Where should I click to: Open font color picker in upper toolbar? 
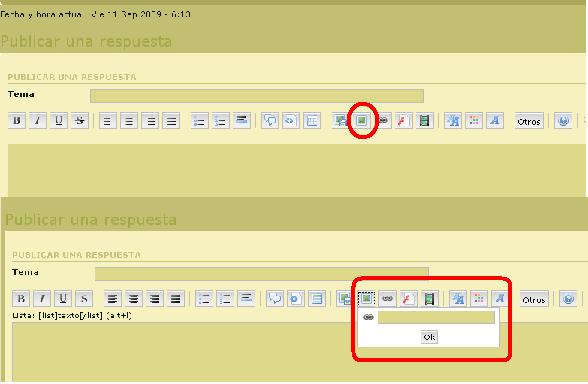click(x=474, y=121)
